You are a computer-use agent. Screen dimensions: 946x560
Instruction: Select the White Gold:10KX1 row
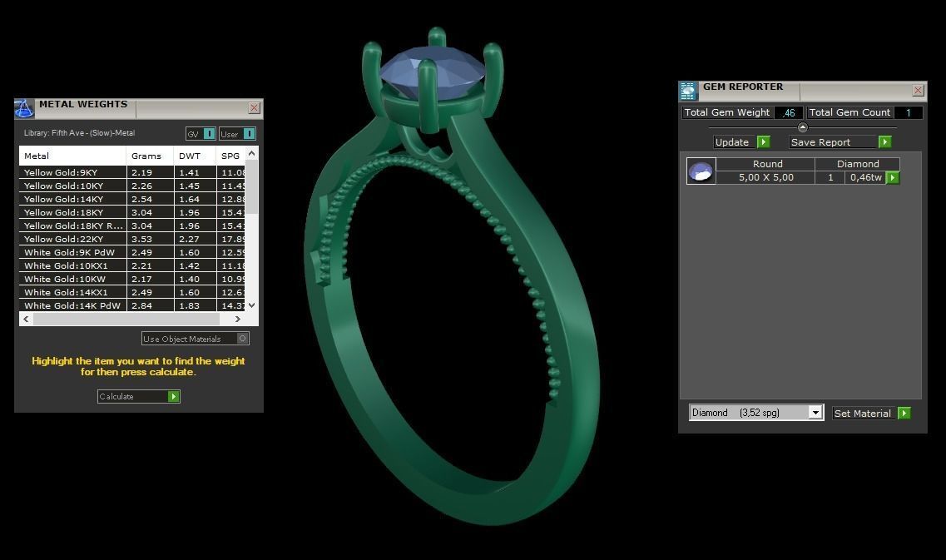point(132,265)
